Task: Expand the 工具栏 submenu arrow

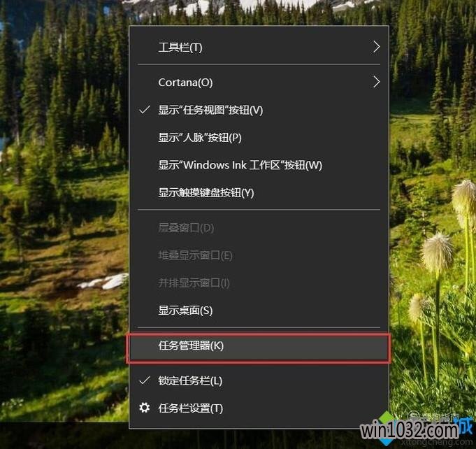Action: pyautogui.click(x=376, y=47)
